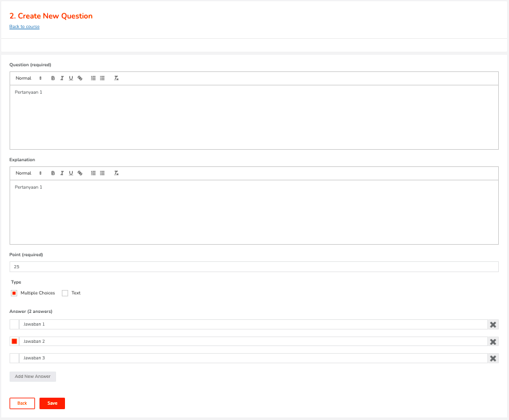Click the Jawaban 3 answer field
Viewport: 509px width, 420px height.
[253, 358]
